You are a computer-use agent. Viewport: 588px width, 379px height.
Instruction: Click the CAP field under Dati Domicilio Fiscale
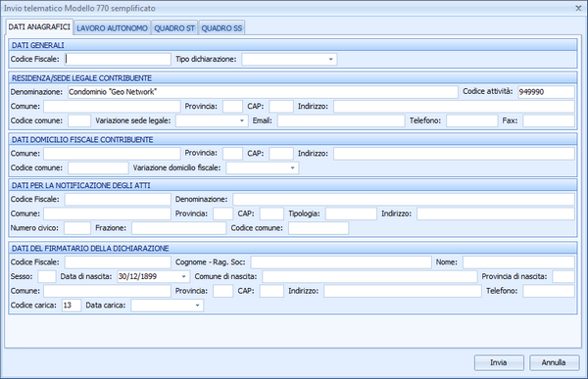pos(281,154)
